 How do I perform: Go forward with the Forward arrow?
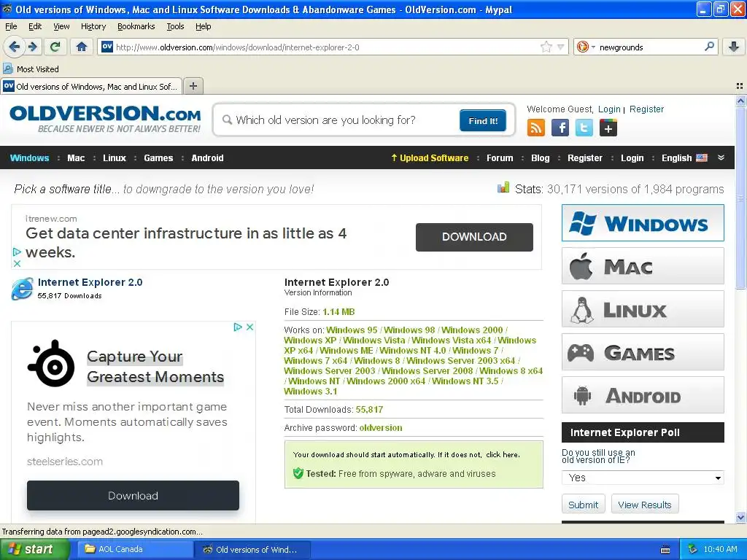(x=32, y=47)
